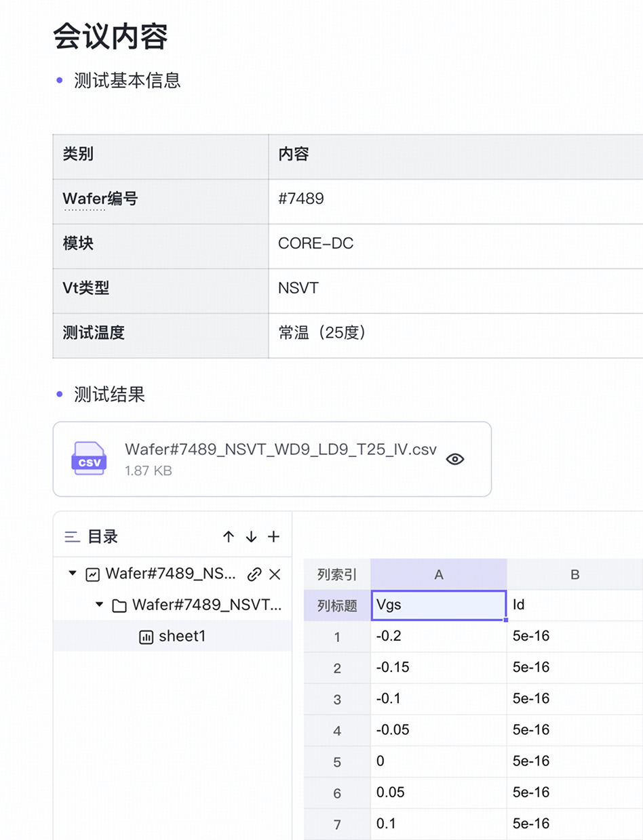Click the folder icon of Wafer#7489_NSVT item
The image size is (643, 840).
tap(119, 605)
